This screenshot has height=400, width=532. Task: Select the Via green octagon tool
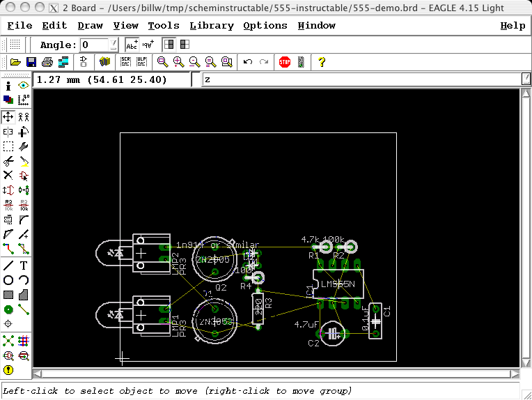pos(8,309)
